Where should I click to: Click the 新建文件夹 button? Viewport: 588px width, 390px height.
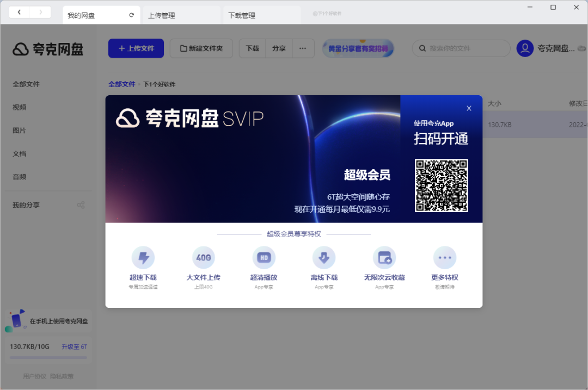[x=201, y=48]
